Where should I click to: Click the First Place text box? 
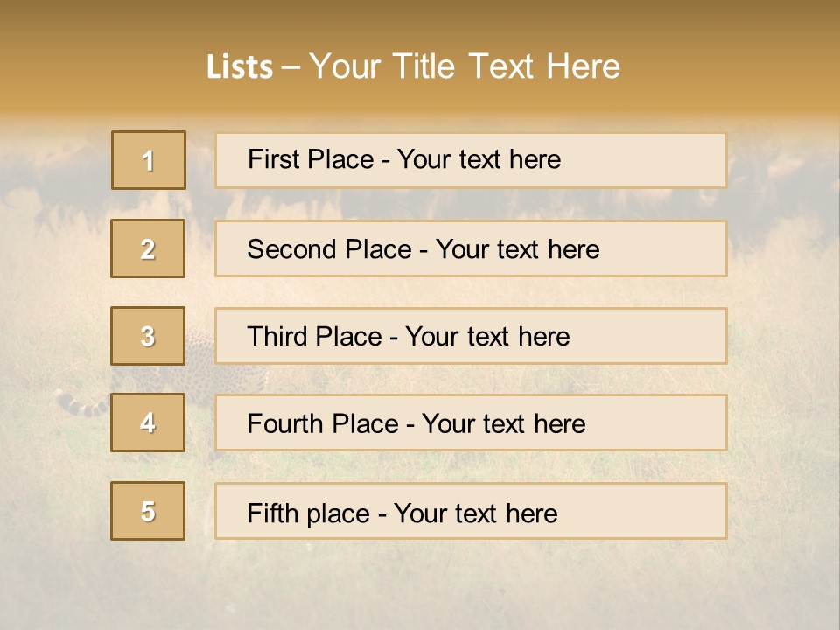point(471,160)
